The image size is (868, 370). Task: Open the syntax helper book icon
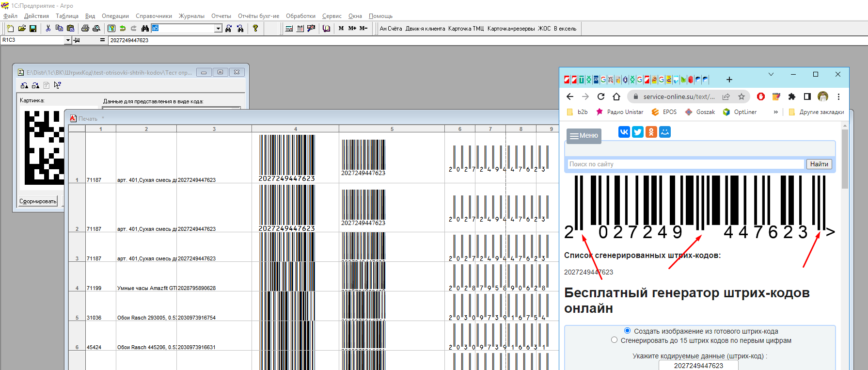coord(326,29)
